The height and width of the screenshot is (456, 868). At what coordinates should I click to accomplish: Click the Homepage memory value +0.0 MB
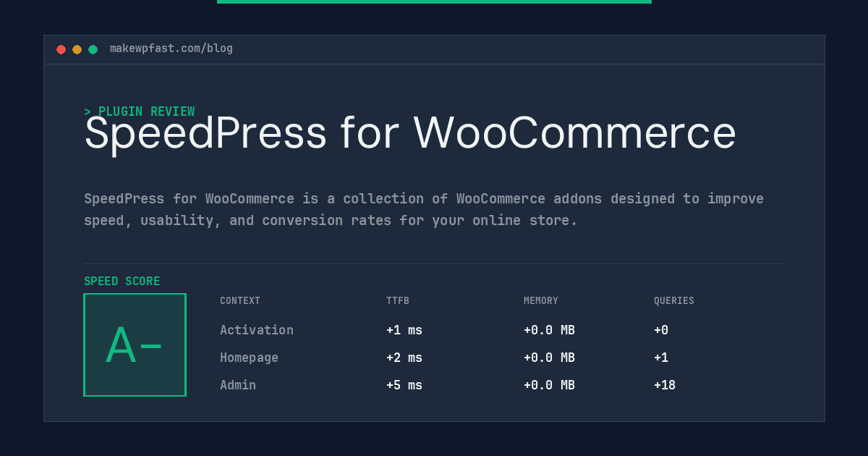pos(549,358)
